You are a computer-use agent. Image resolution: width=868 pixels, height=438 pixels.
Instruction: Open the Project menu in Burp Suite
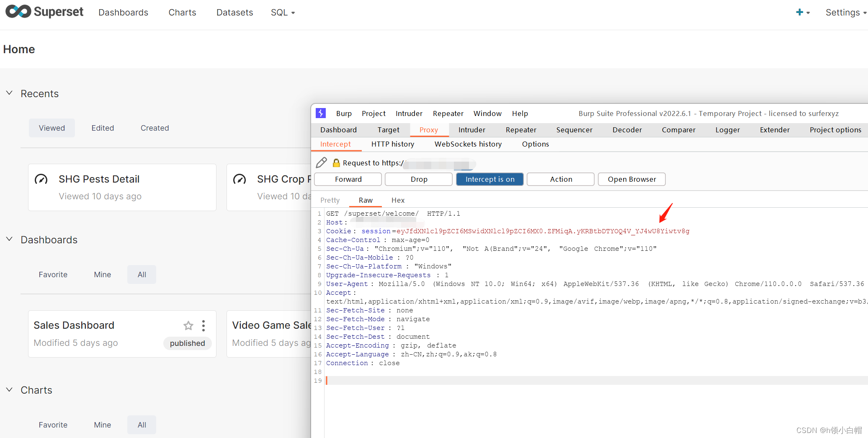click(373, 113)
